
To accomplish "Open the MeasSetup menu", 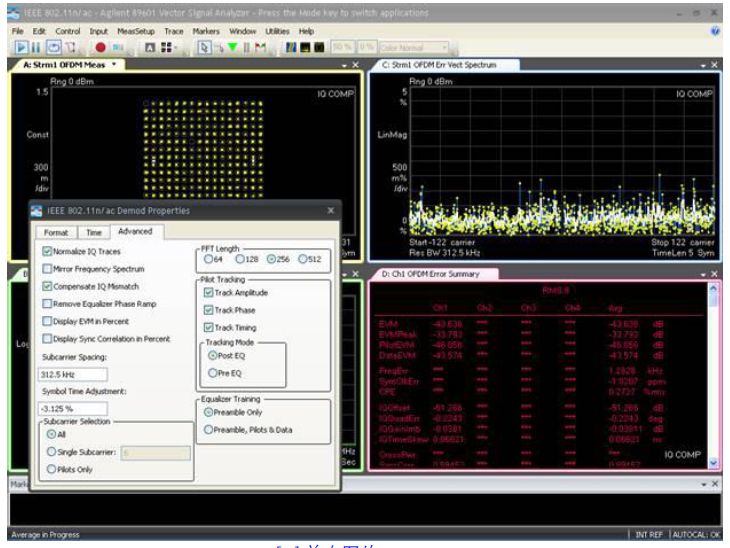I will coord(135,31).
